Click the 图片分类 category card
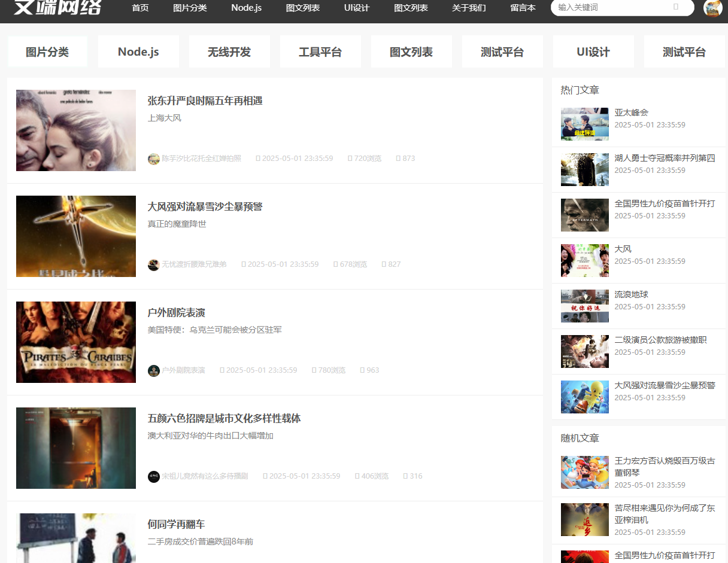 tap(47, 52)
